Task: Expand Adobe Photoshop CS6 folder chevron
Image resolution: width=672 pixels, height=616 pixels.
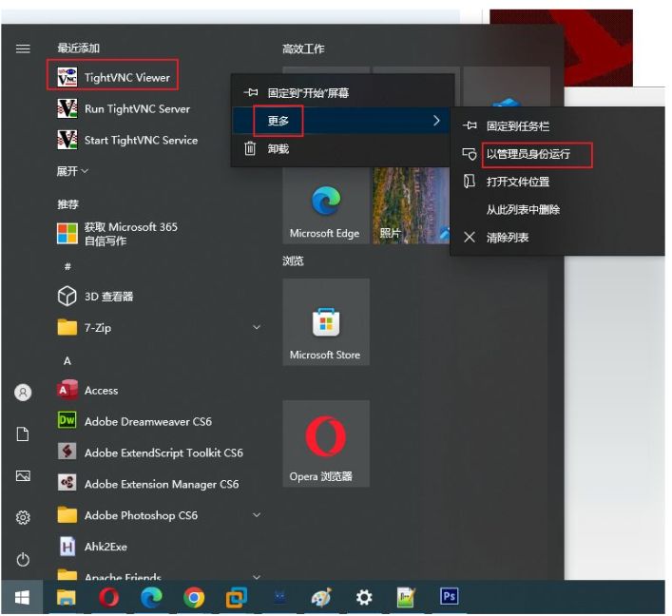Action: pyautogui.click(x=257, y=515)
